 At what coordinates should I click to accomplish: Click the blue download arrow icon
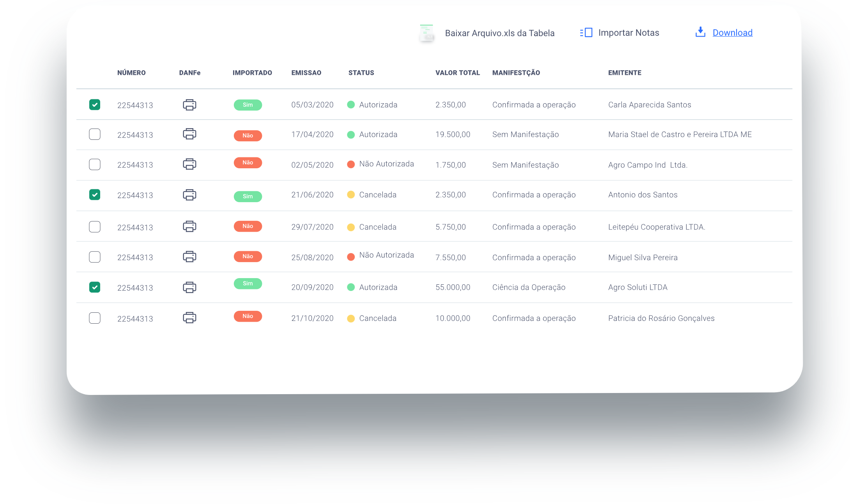[700, 32]
